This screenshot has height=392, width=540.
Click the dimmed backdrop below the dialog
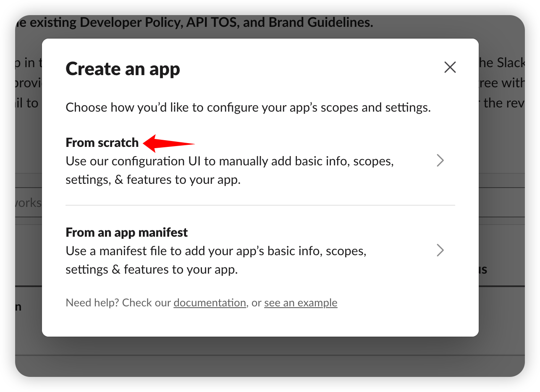point(269,357)
